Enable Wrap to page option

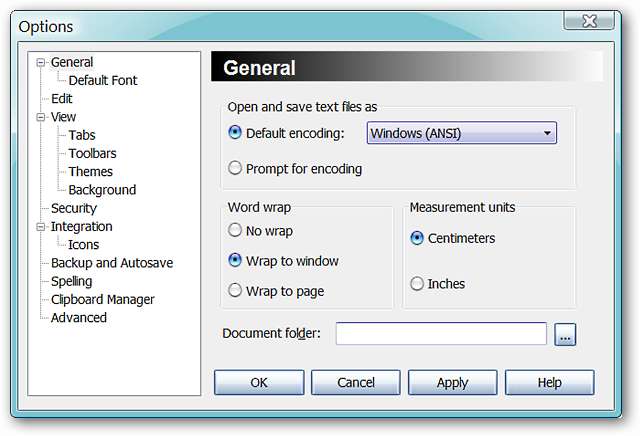tap(235, 291)
